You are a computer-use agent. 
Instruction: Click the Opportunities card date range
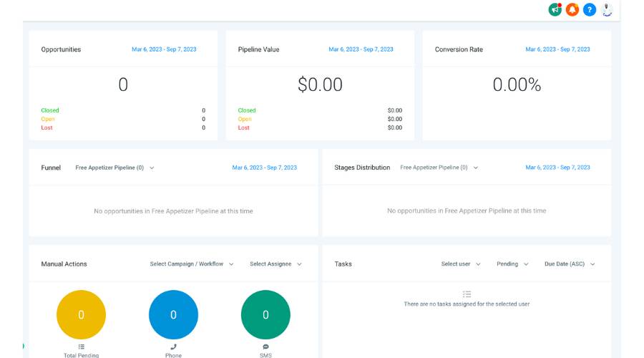pyautogui.click(x=164, y=49)
